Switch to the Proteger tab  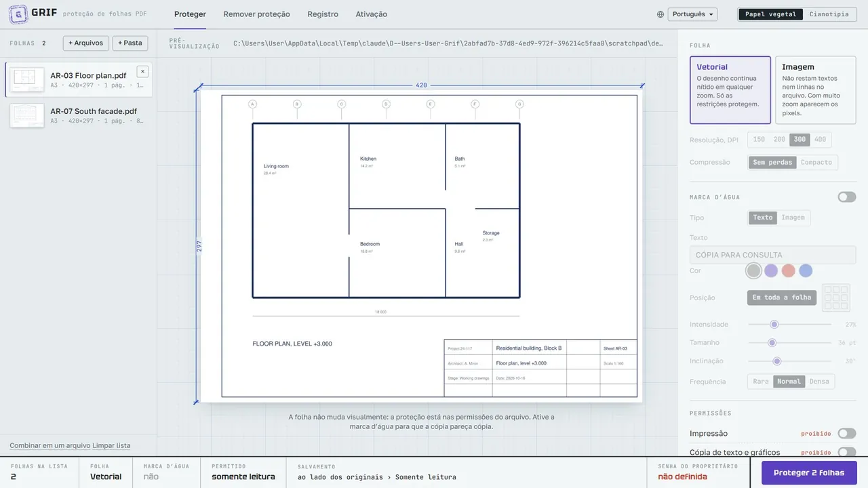coord(190,14)
